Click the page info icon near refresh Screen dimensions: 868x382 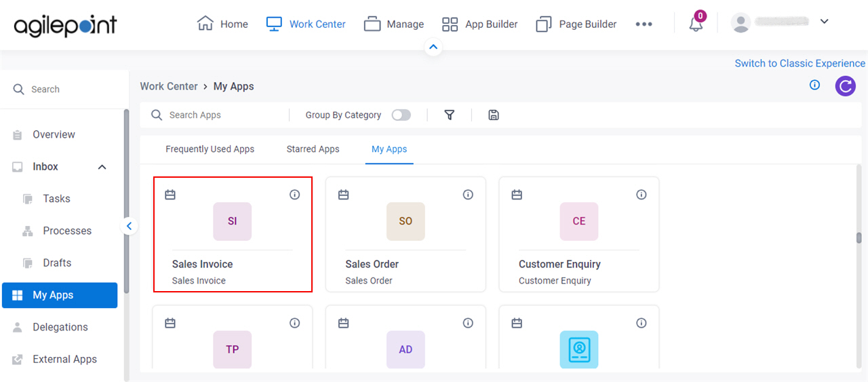point(815,85)
